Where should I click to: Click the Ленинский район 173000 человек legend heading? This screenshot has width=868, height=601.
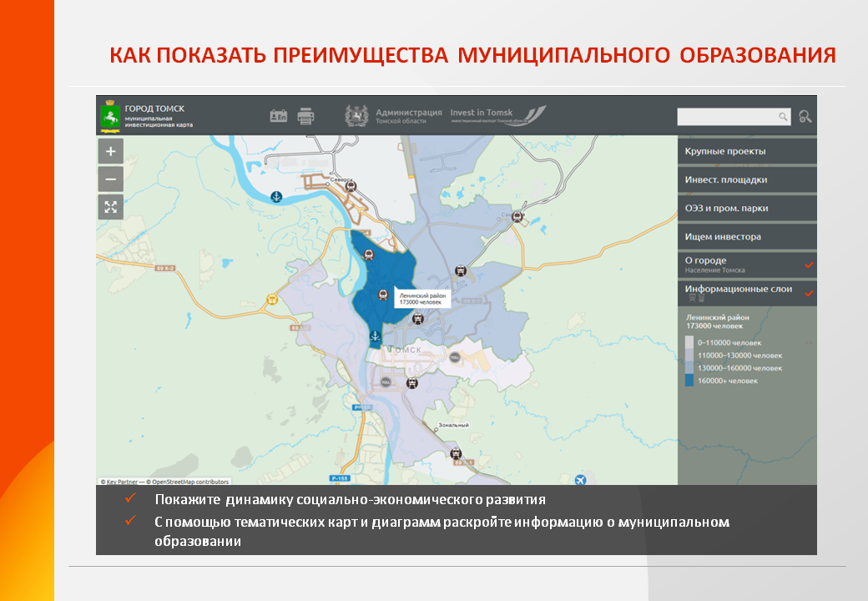pos(718,321)
